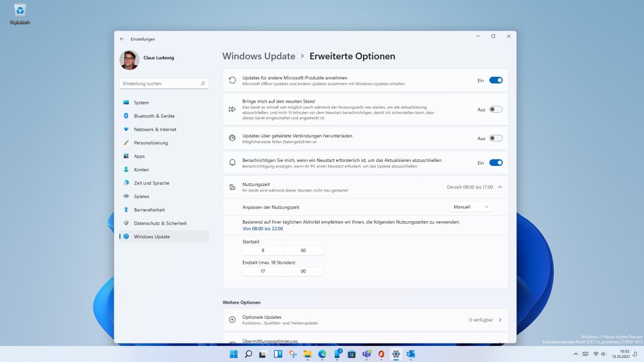Click the Windows Update breadcrumb link
The image size is (644, 362).
tap(259, 56)
